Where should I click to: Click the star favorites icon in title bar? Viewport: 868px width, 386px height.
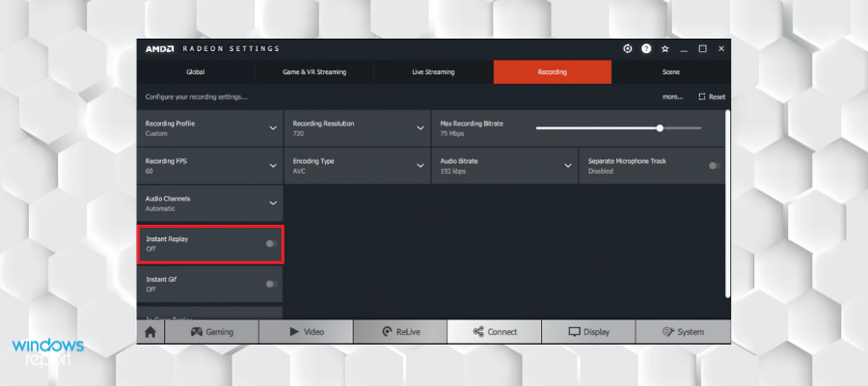(665, 49)
